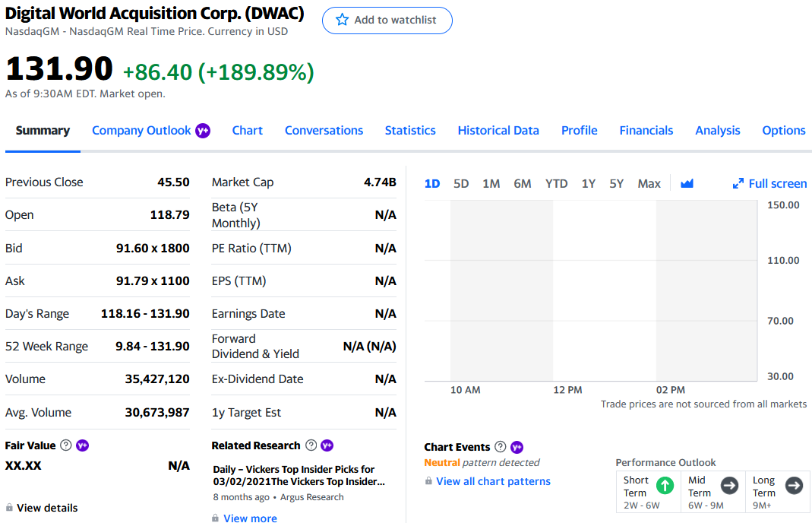Viewport: 812px width, 523px height.
Task: Click the full screen expand arrows icon
Action: click(x=738, y=183)
